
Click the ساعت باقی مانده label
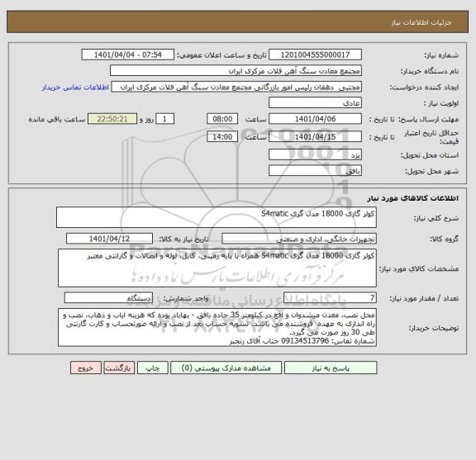57,119
